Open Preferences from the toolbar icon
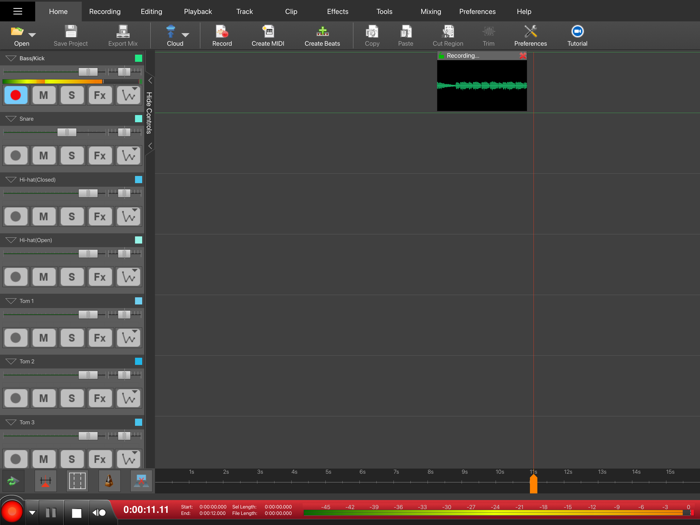 click(530, 31)
